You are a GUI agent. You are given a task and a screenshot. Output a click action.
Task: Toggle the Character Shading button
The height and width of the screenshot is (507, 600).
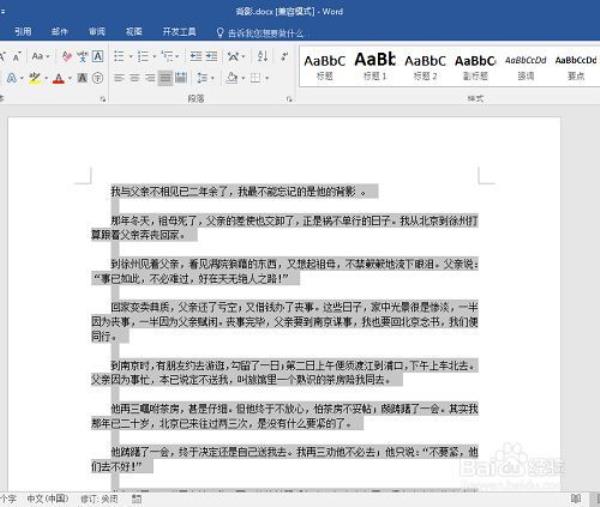click(x=82, y=78)
